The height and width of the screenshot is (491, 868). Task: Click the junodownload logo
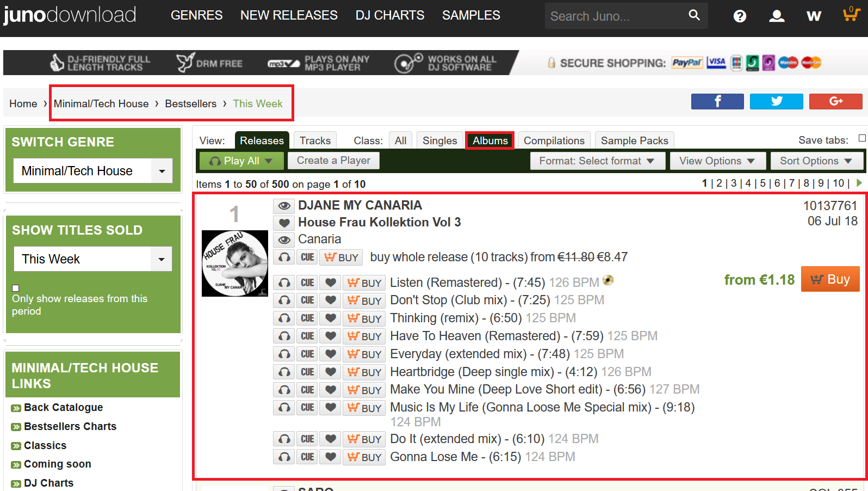(x=70, y=15)
